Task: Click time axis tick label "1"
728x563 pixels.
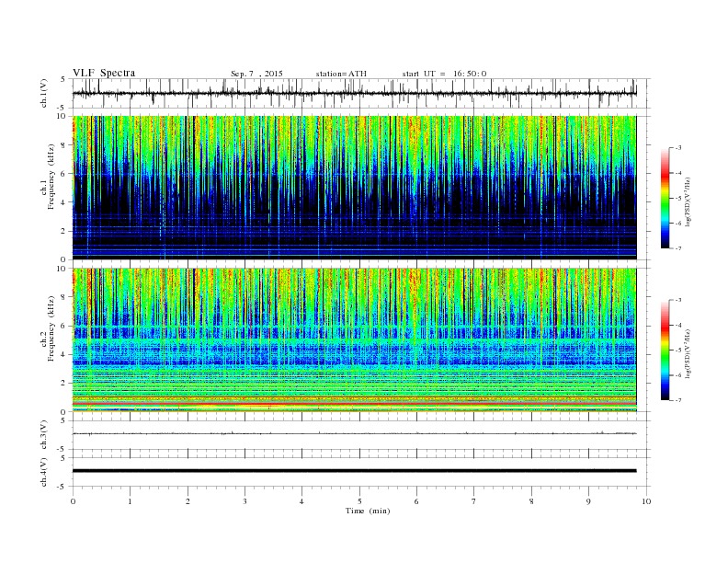Action: point(130,501)
